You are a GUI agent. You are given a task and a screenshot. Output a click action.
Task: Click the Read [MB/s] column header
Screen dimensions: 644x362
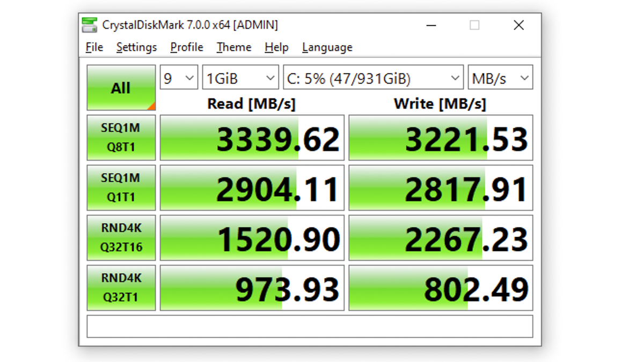(252, 104)
